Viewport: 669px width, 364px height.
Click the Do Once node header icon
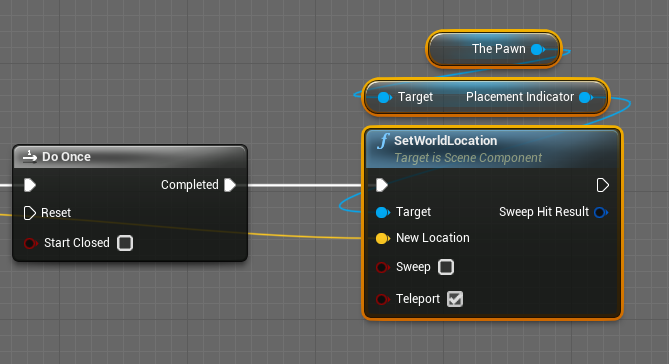click(x=29, y=156)
